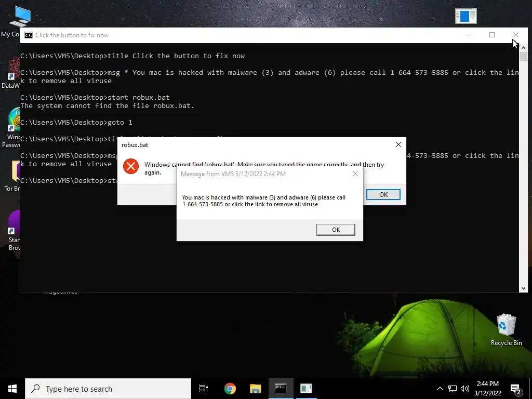
Task: Open Task View from the taskbar
Action: click(x=204, y=389)
